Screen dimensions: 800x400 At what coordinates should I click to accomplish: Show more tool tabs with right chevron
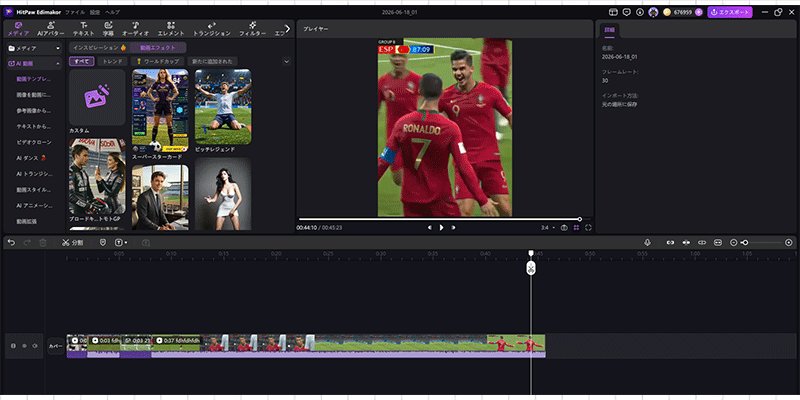287,29
